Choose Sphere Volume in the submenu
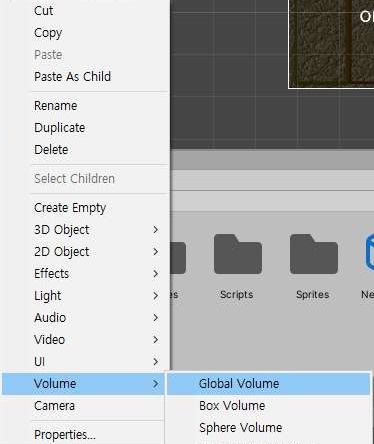The height and width of the screenshot is (444, 374). click(x=268, y=428)
